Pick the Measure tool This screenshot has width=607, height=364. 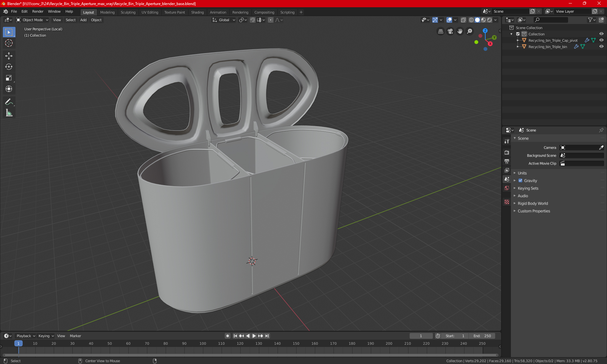(9, 113)
